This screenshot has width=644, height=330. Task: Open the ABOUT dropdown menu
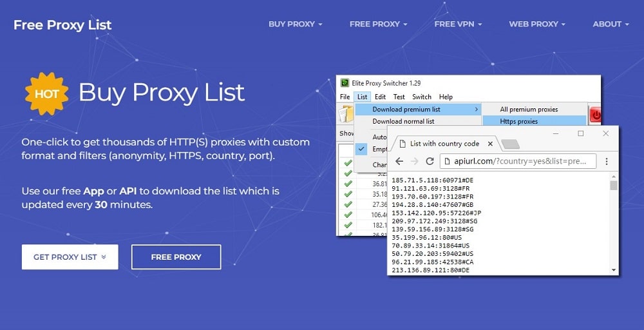pyautogui.click(x=611, y=24)
